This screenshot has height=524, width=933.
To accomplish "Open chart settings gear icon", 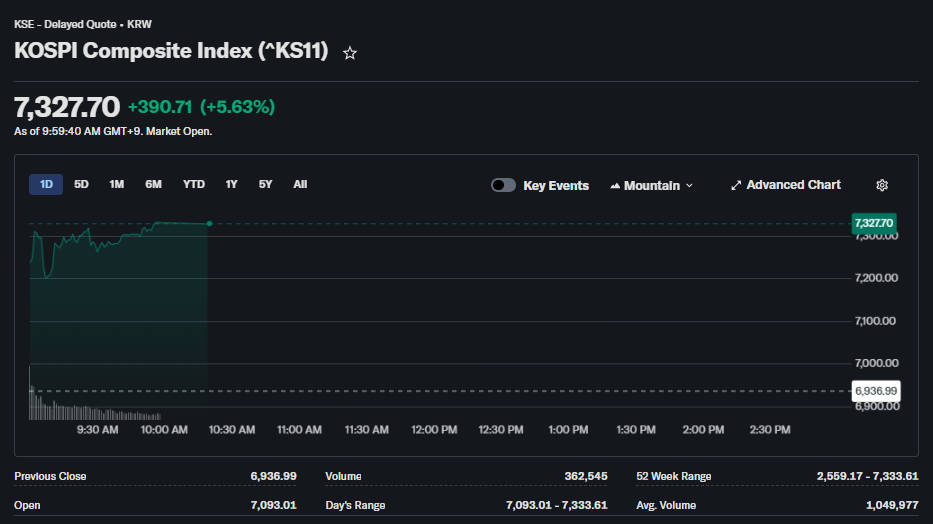I will [882, 185].
